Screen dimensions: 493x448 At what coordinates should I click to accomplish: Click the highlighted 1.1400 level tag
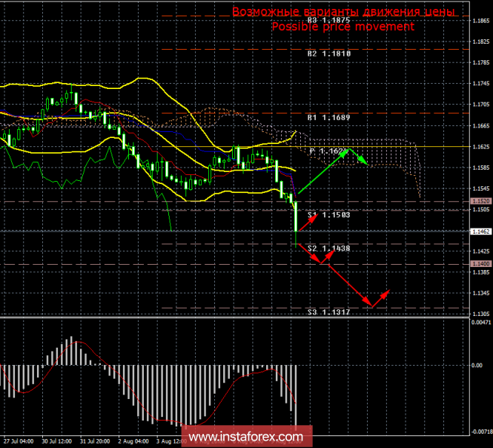[480, 264]
